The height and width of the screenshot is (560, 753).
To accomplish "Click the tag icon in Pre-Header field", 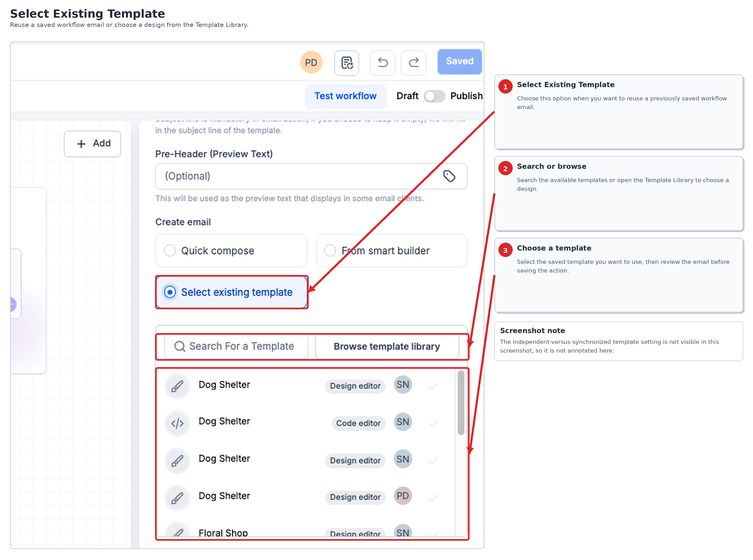I will coord(449,176).
